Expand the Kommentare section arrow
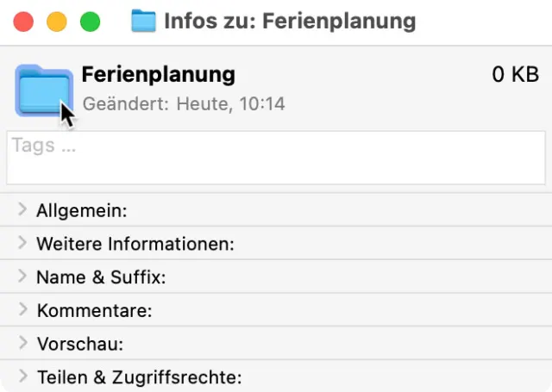552x392 pixels. pos(22,309)
